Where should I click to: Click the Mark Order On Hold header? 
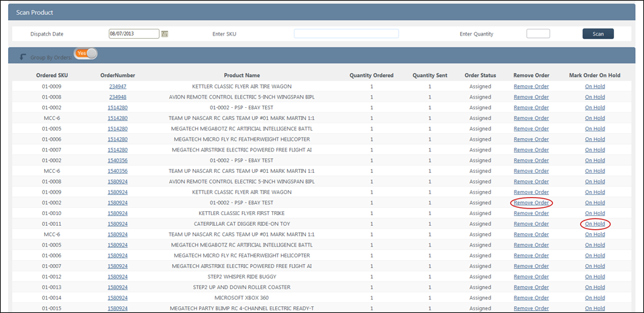(595, 76)
